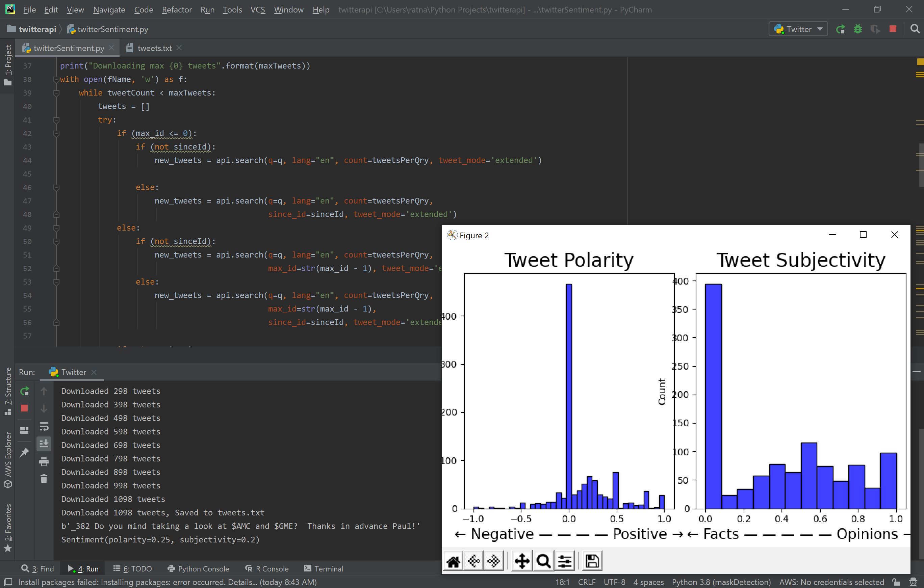The width and height of the screenshot is (924, 588).
Task: Clear console output with trash icon
Action: tap(44, 479)
